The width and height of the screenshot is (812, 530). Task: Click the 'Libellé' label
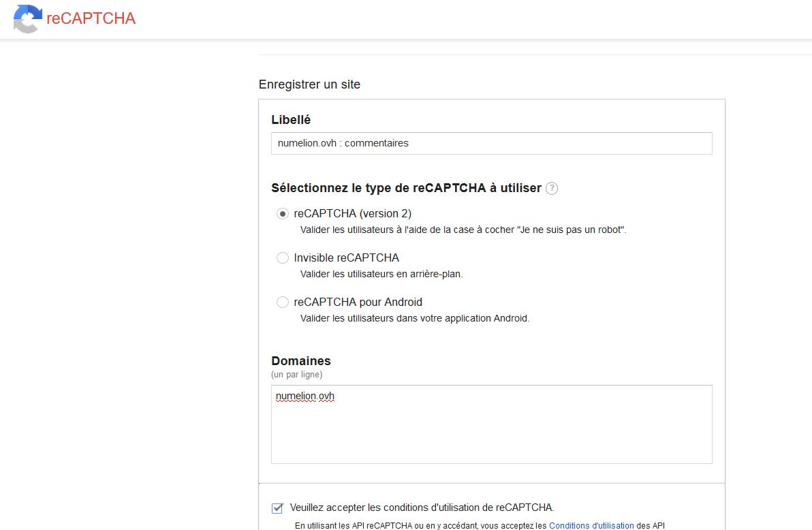pyautogui.click(x=291, y=120)
